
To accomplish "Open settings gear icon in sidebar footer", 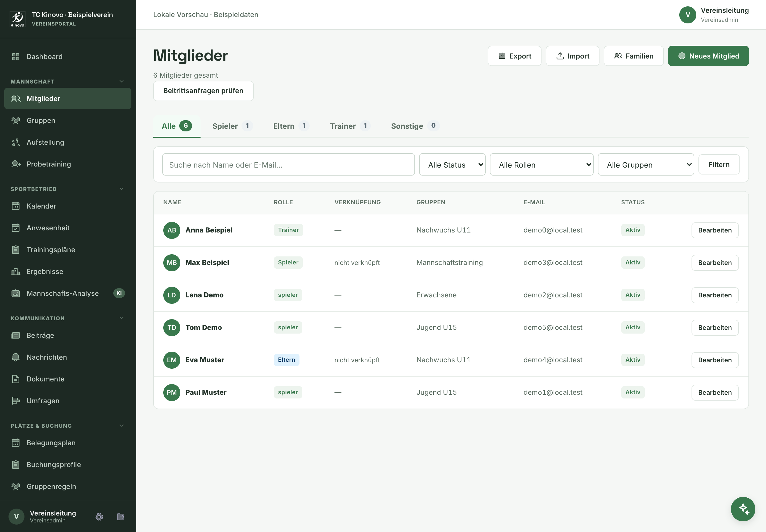I will [99, 517].
